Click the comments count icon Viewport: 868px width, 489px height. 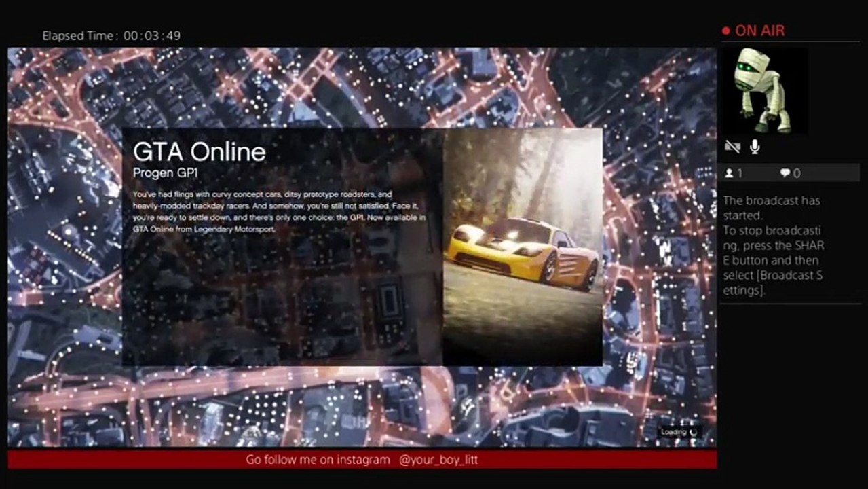pyautogui.click(x=785, y=173)
